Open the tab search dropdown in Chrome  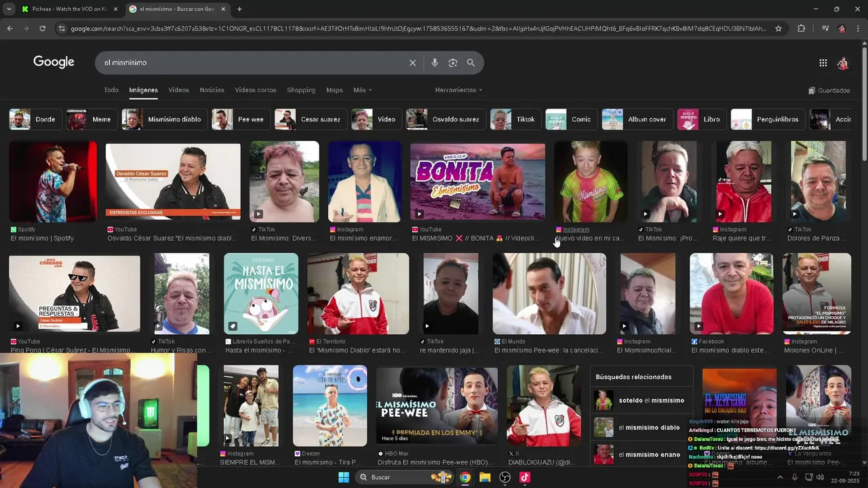pos(8,9)
